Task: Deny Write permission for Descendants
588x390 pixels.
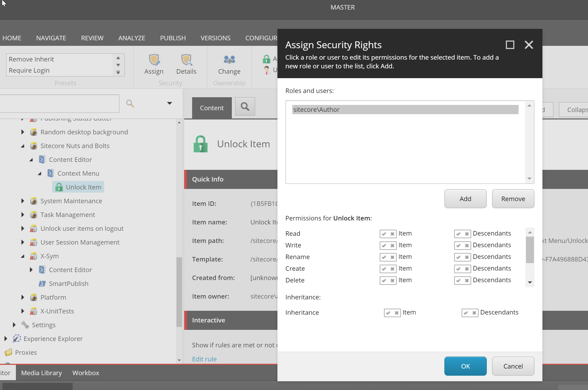Action: tap(467, 245)
